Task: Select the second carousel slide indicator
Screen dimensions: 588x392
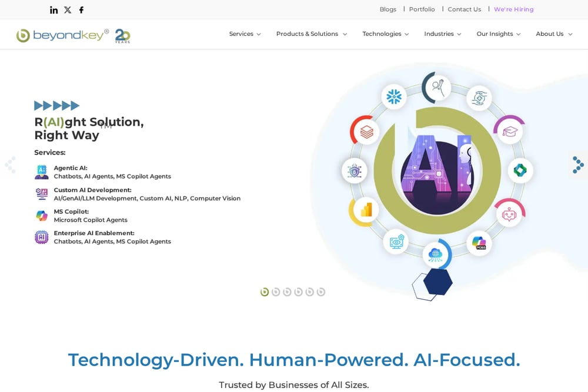Action: [x=276, y=292]
